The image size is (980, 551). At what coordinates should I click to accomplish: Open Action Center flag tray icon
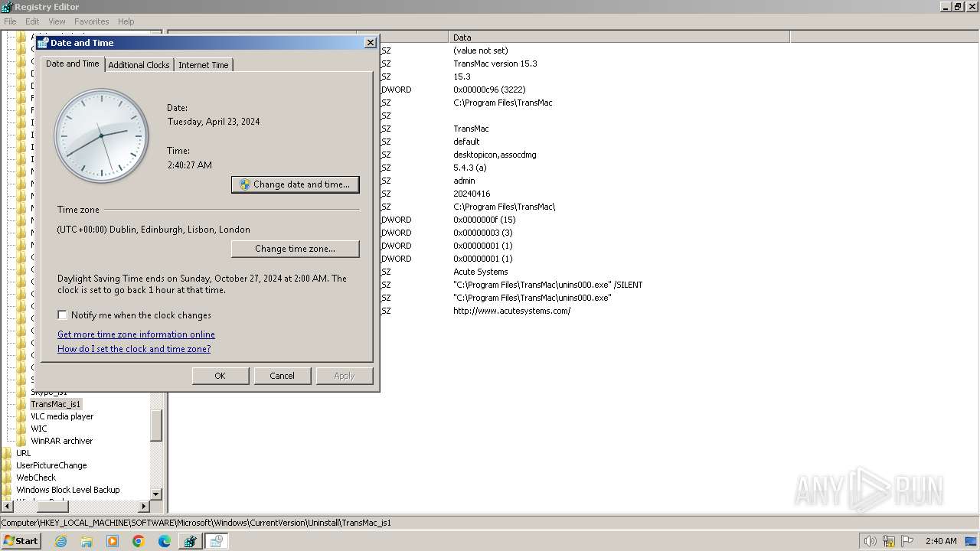point(907,541)
